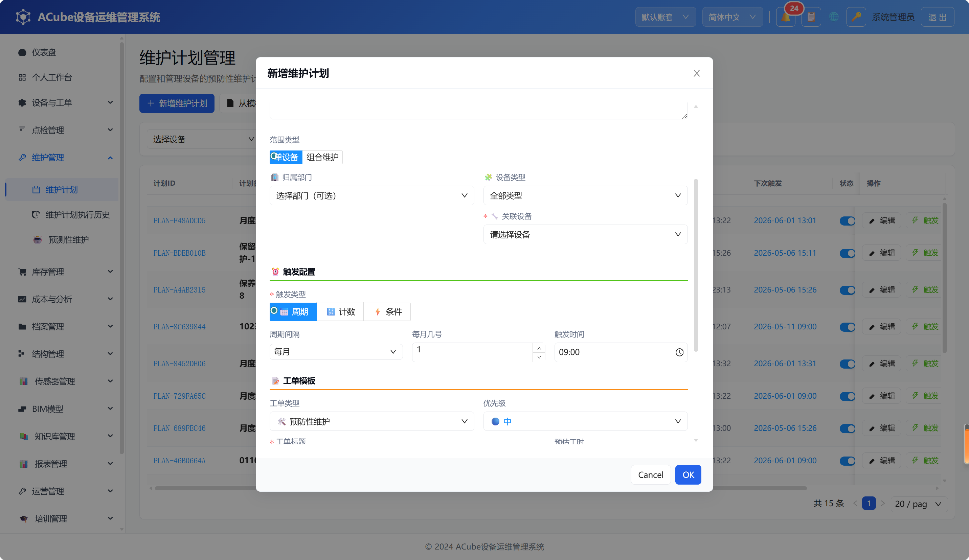Open 默认账套 dropdown in header
Screen dimensions: 969x560
coord(665,17)
